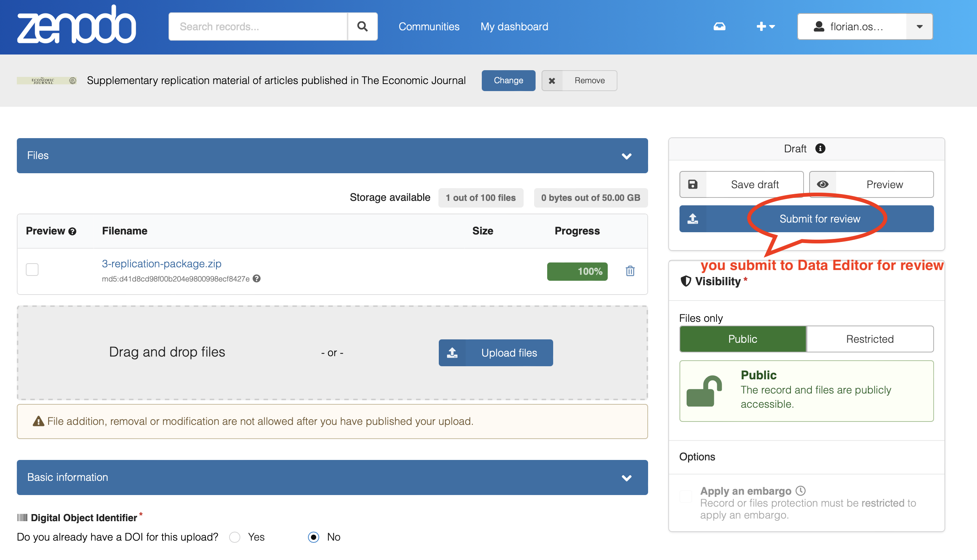The image size is (977, 560).
Task: Click the Preview column help icon
Action: tap(73, 231)
